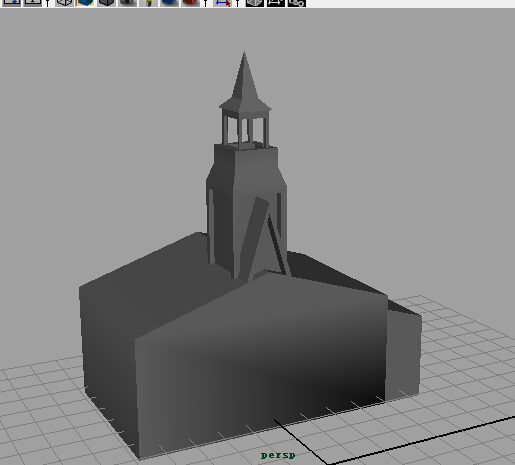Click the chain-link icon at toolbar end
Image resolution: width=515 pixels, height=465 pixels.
pyautogui.click(x=296, y=3)
